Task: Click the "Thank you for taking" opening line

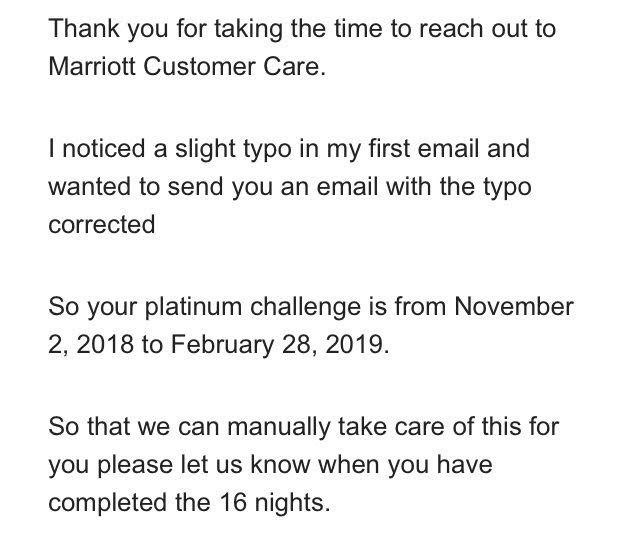Action: click(x=165, y=29)
